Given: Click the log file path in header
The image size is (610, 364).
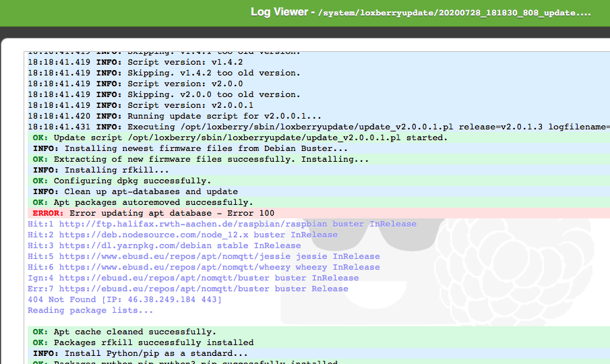Looking at the screenshot, I should [454, 13].
